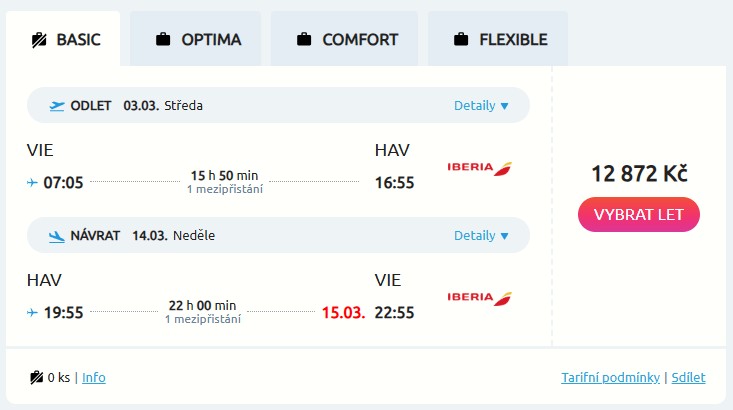The width and height of the screenshot is (733, 410).
Task: Expand Detaily for the ODLET flight
Action: tap(481, 105)
